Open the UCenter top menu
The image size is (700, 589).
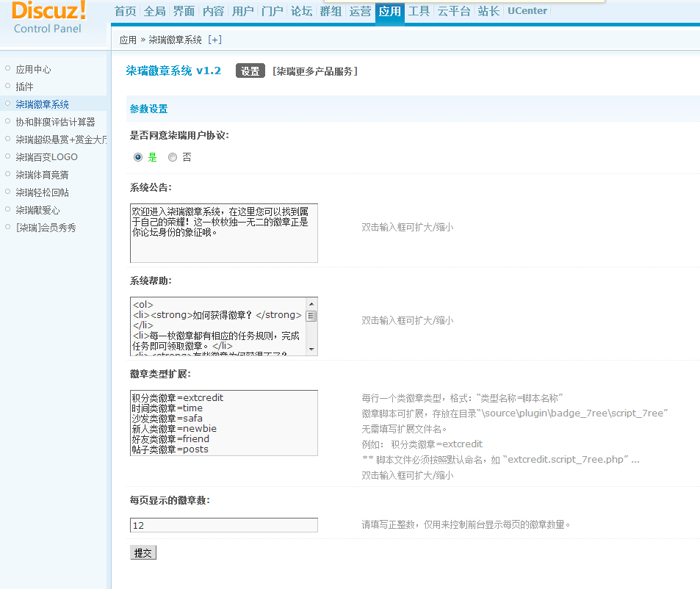click(527, 11)
